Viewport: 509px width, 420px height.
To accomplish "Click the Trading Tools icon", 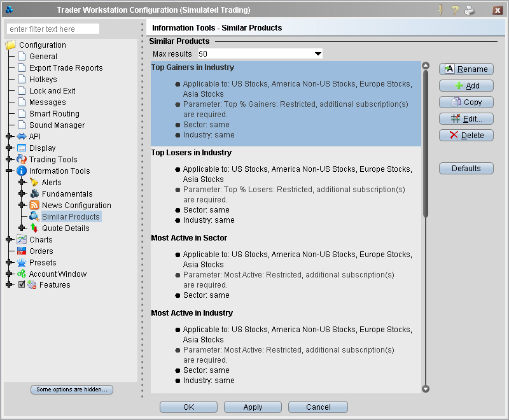I will coord(22,159).
